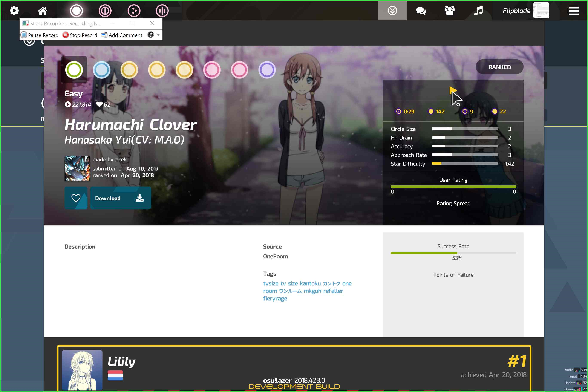The width and height of the screenshot is (588, 392).
Task: Click the tvsize tag
Action: (x=271, y=283)
